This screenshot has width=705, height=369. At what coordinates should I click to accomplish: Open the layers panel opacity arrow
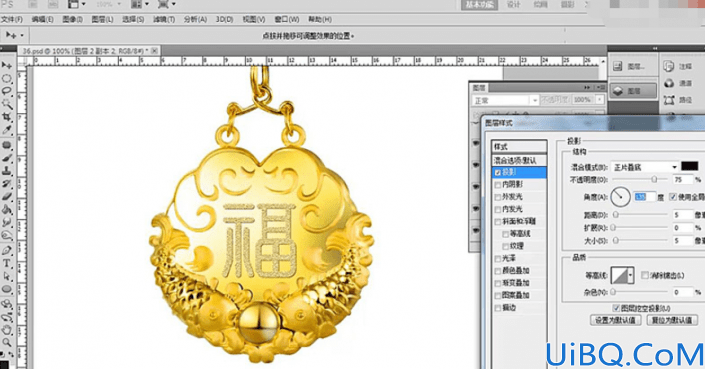599,100
